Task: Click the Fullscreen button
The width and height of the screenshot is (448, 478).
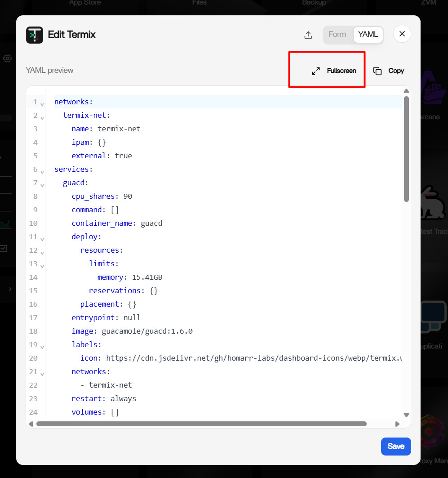Action: (x=334, y=71)
